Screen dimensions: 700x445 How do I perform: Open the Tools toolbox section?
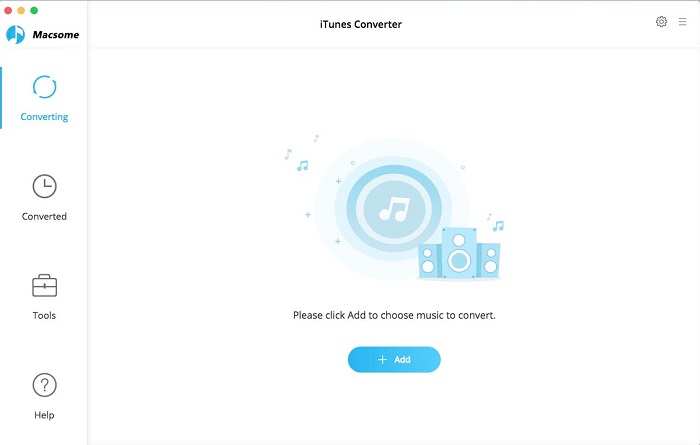pyautogui.click(x=44, y=297)
